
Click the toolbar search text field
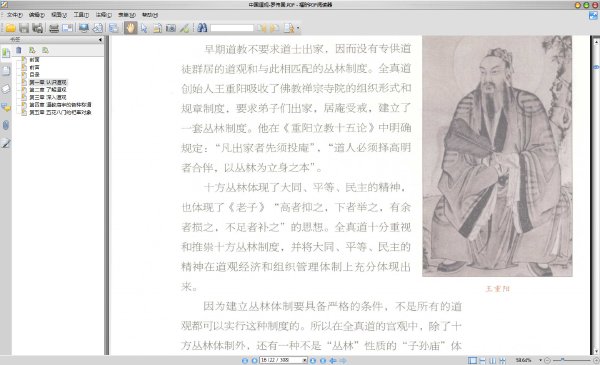pos(232,28)
